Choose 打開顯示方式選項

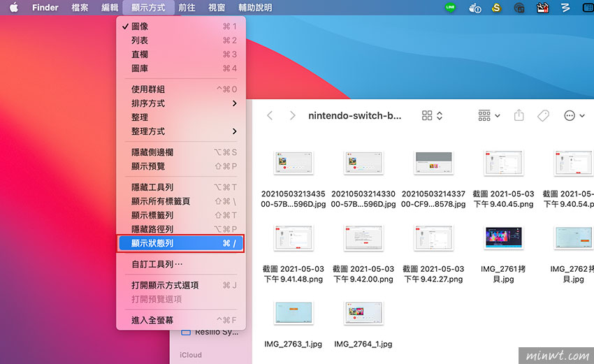coord(181,285)
